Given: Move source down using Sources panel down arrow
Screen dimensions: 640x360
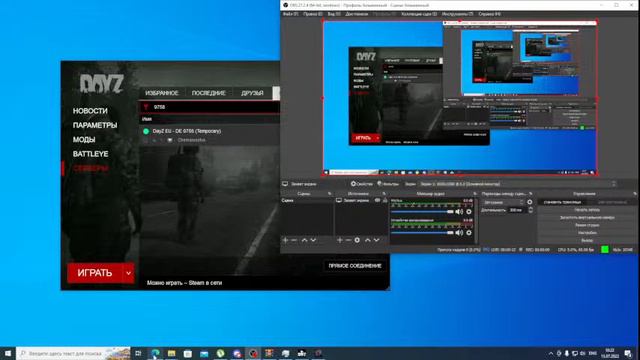Looking at the screenshot, I should point(377,240).
